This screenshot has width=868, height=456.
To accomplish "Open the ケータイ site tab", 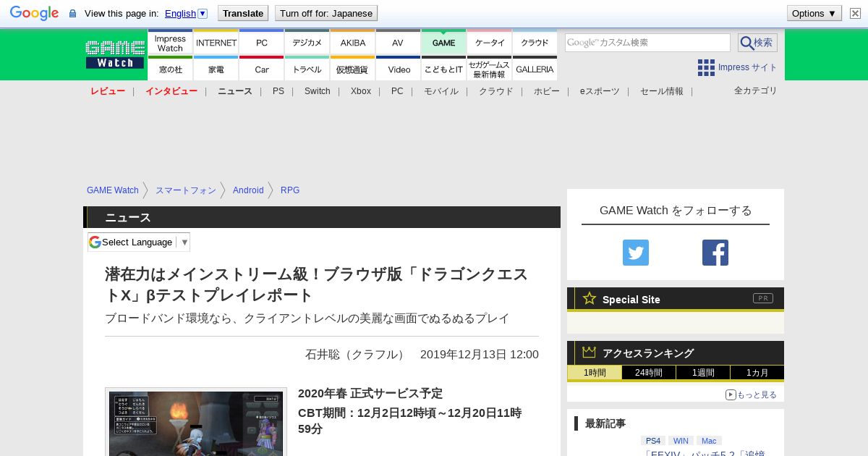I will [x=490, y=43].
